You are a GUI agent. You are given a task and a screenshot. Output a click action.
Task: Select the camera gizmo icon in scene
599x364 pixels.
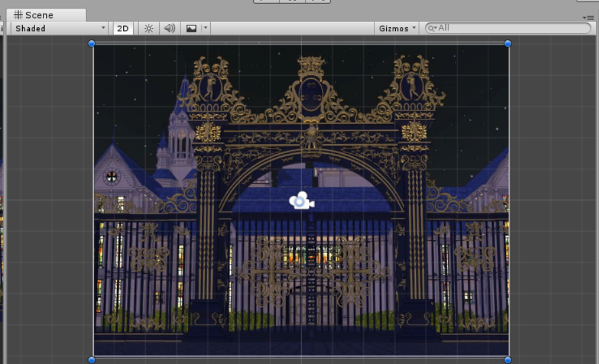coord(301,201)
